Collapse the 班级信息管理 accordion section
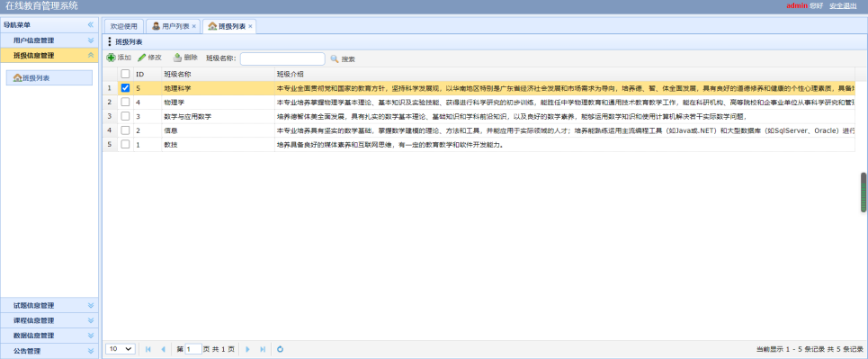868x359 pixels. point(49,56)
